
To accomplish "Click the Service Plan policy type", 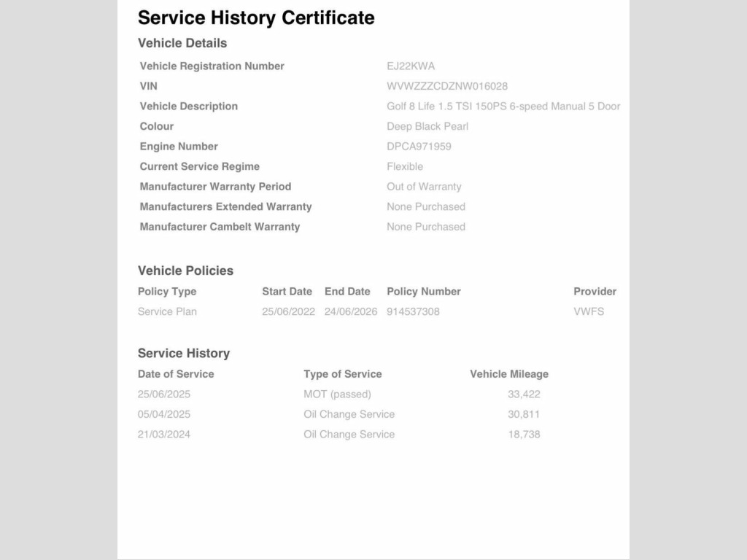I will [x=167, y=311].
